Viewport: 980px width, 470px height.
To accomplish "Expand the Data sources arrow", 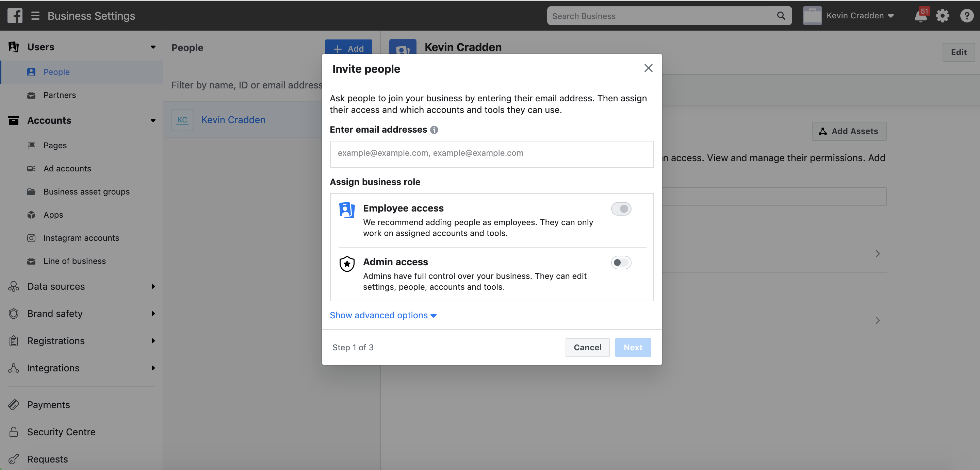I will pos(153,286).
